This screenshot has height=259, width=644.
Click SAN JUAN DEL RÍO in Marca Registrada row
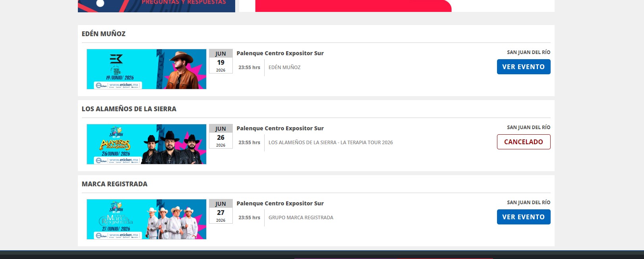click(528, 202)
